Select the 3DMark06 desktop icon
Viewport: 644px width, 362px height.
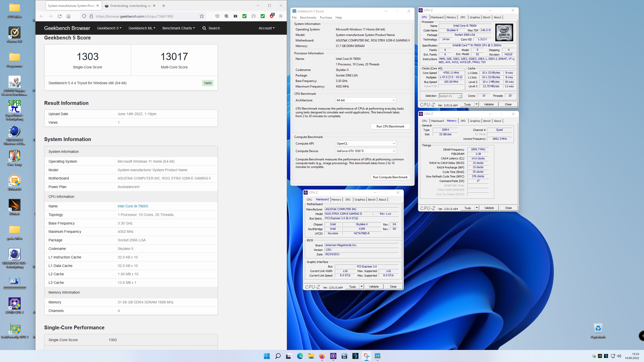tap(15, 183)
